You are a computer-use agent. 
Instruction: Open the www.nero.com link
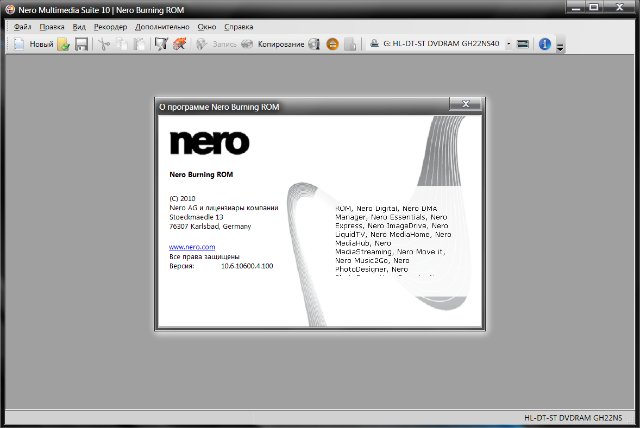point(192,247)
